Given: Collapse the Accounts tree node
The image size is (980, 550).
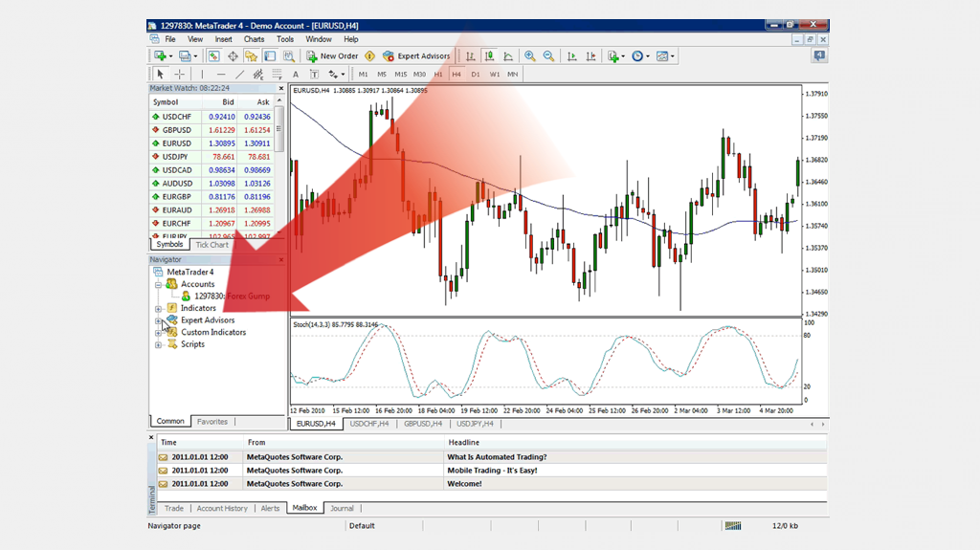Looking at the screenshot, I should [x=158, y=284].
